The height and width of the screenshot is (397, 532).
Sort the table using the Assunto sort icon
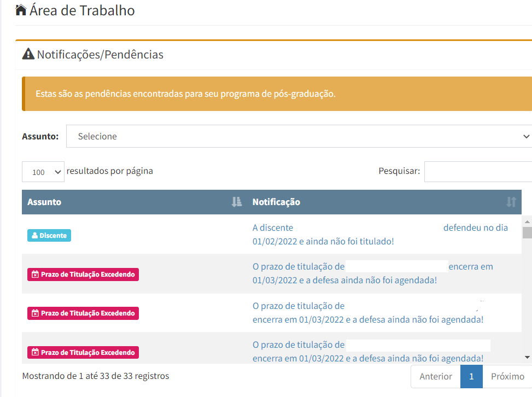click(236, 202)
